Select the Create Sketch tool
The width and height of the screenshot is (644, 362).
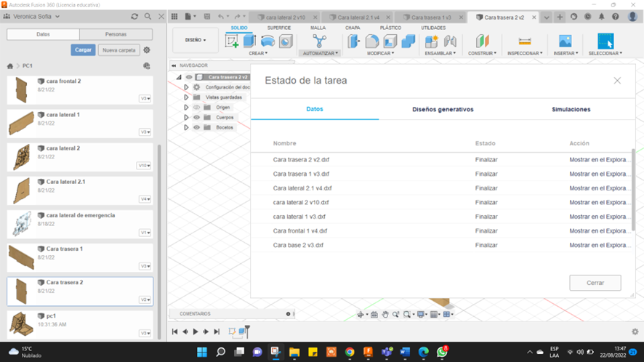point(232,41)
